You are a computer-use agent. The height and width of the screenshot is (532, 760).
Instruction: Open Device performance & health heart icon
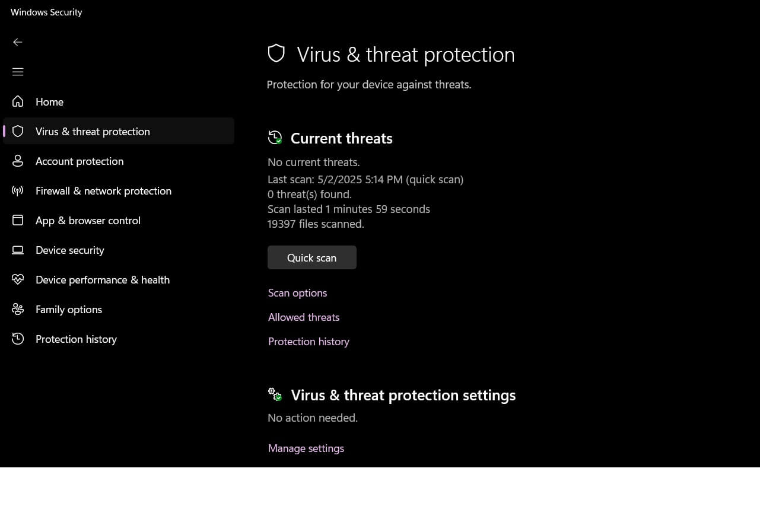18,279
